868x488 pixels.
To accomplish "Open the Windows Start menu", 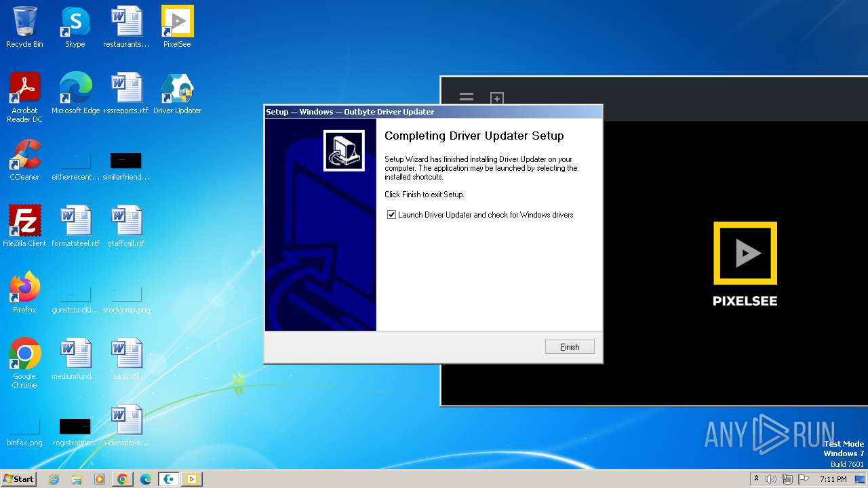I will click(19, 479).
